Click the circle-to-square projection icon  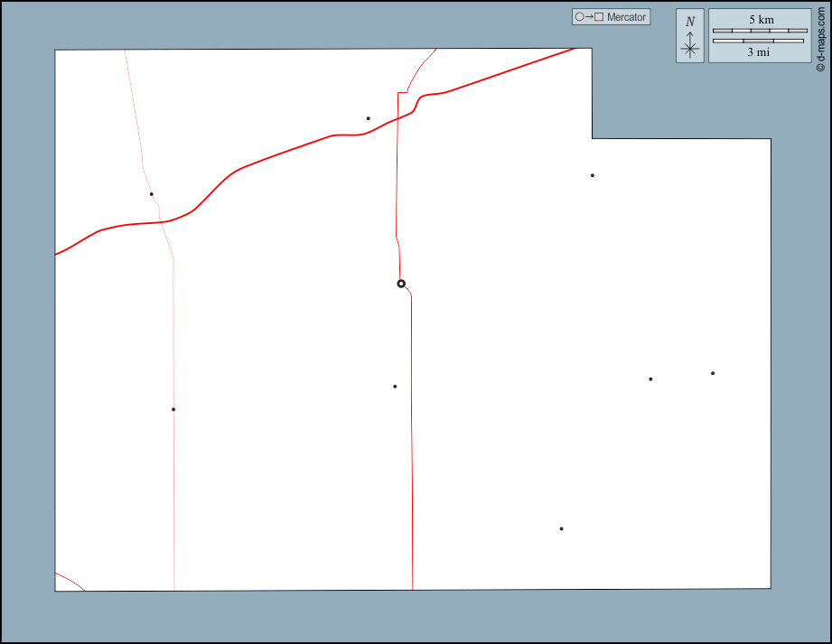tap(589, 17)
